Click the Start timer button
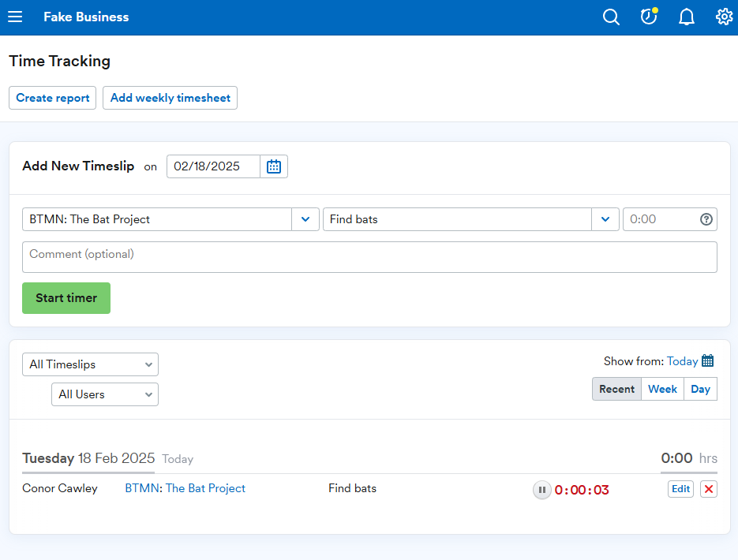 pyautogui.click(x=66, y=298)
